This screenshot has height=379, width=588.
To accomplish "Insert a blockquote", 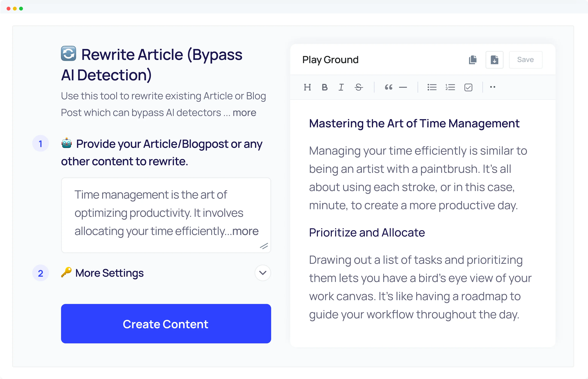I will (388, 87).
